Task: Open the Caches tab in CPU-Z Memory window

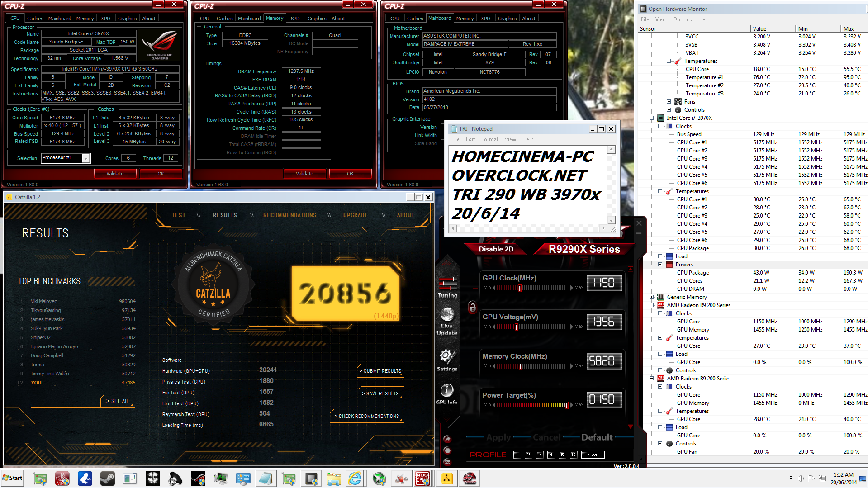Action: [224, 19]
